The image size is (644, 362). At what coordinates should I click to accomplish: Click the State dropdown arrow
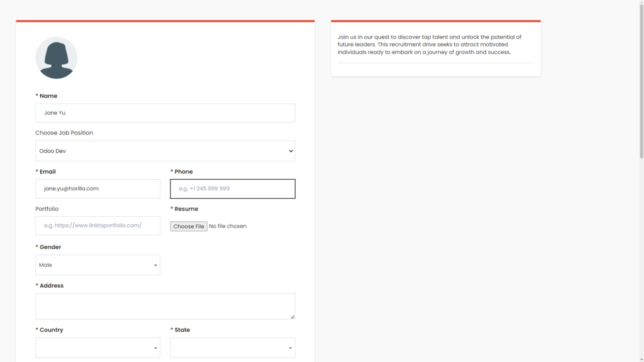click(x=289, y=348)
